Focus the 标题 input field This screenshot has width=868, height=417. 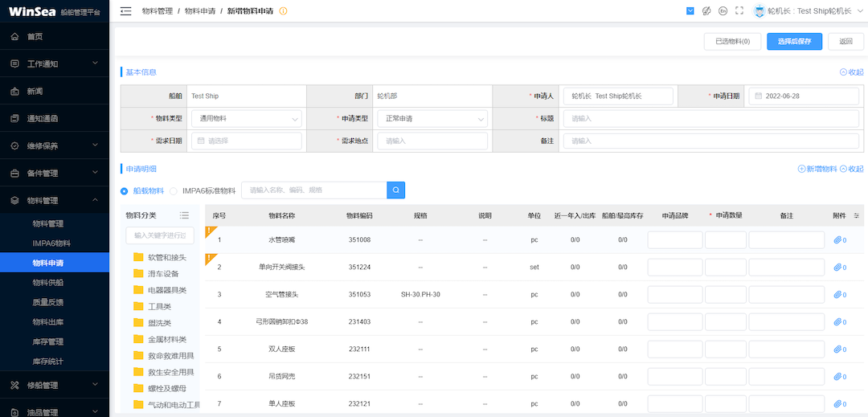711,118
